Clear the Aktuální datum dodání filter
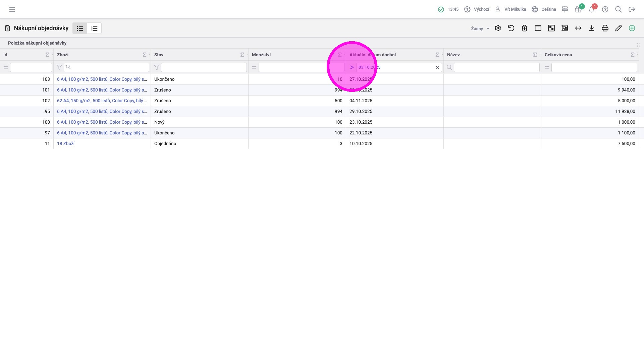 (x=437, y=67)
